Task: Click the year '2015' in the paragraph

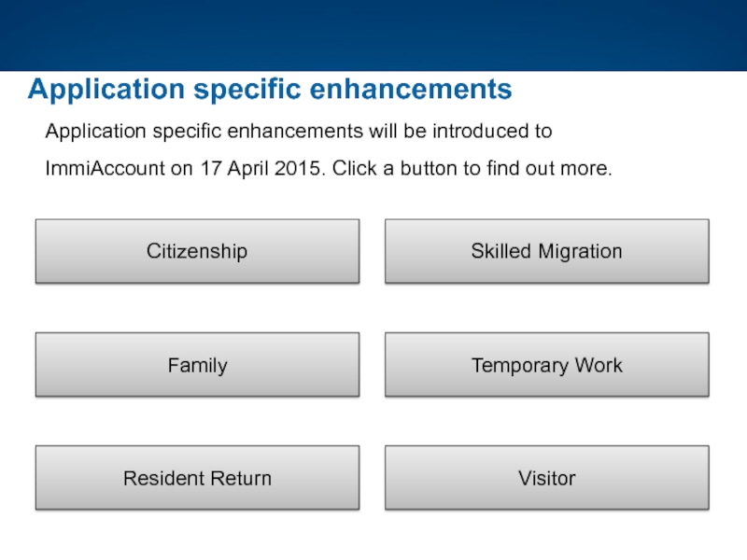Action: coord(303,171)
